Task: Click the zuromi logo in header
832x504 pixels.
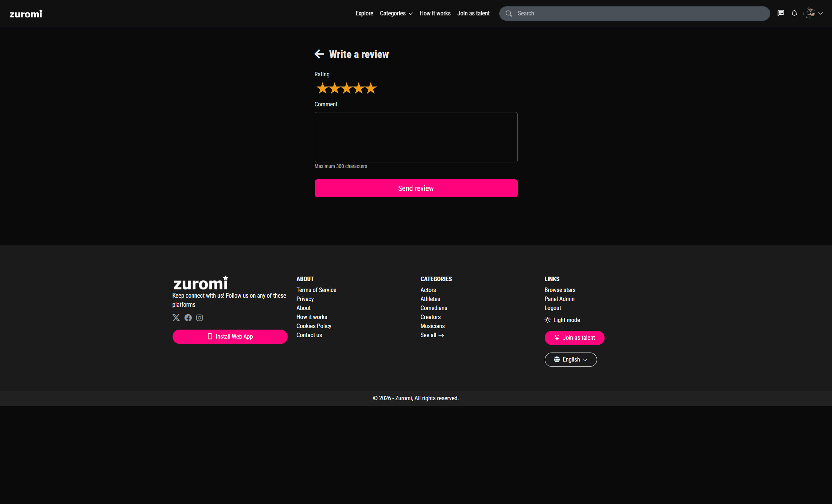Action: pos(26,14)
